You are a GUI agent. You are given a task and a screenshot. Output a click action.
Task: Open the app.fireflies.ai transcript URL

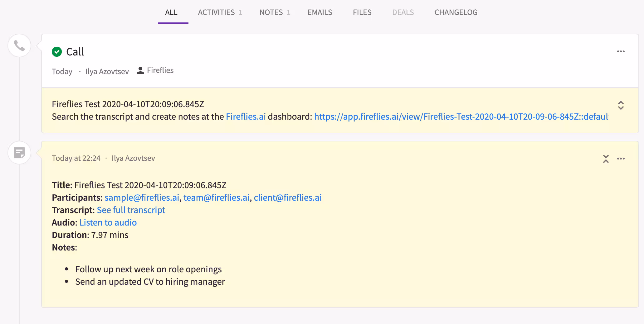(x=461, y=117)
